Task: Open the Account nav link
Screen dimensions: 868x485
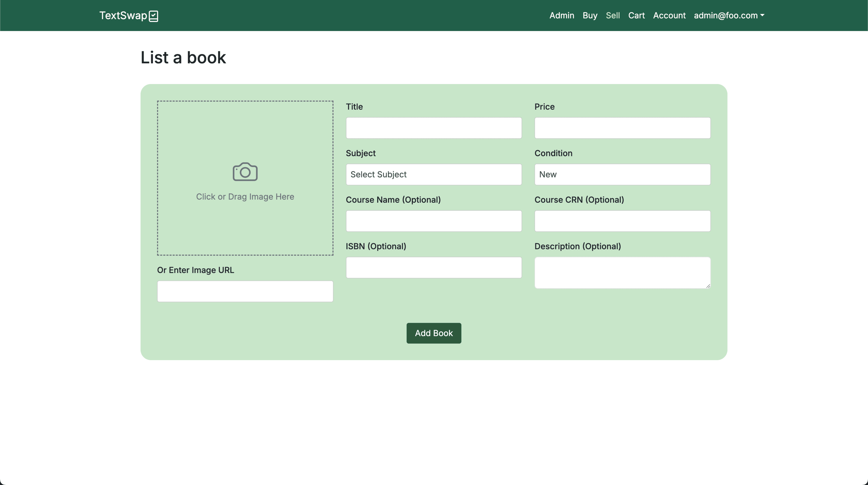Action: coord(669,16)
